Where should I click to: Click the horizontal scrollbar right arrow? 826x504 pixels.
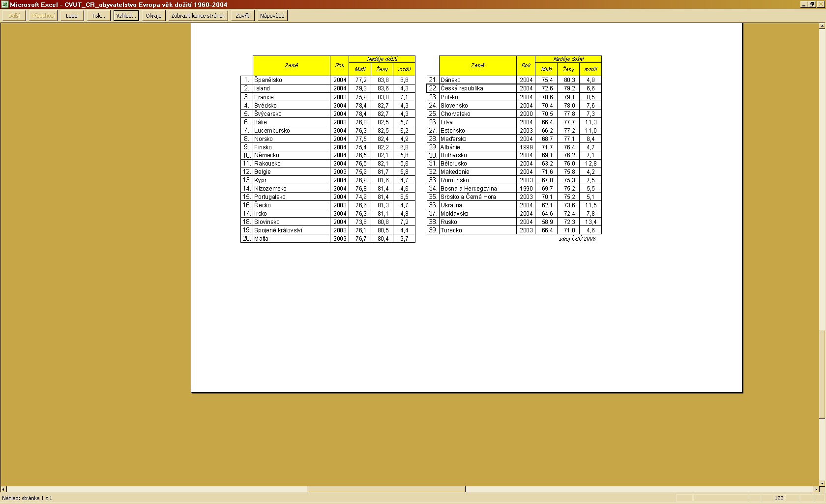pos(816,489)
